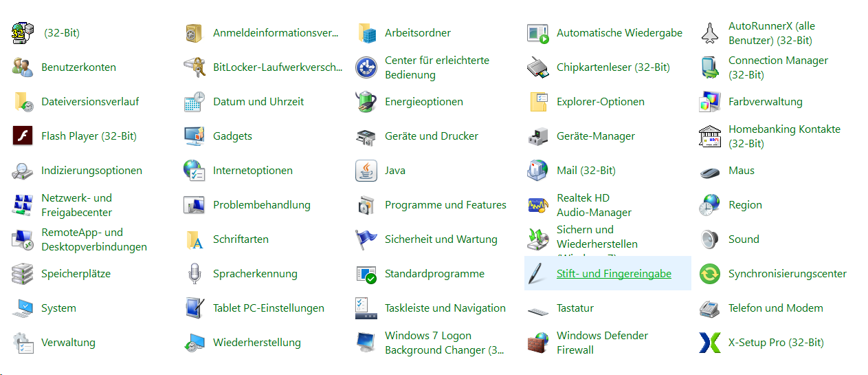Click the BitLocker keys icon
868x375 pixels.
(x=194, y=67)
